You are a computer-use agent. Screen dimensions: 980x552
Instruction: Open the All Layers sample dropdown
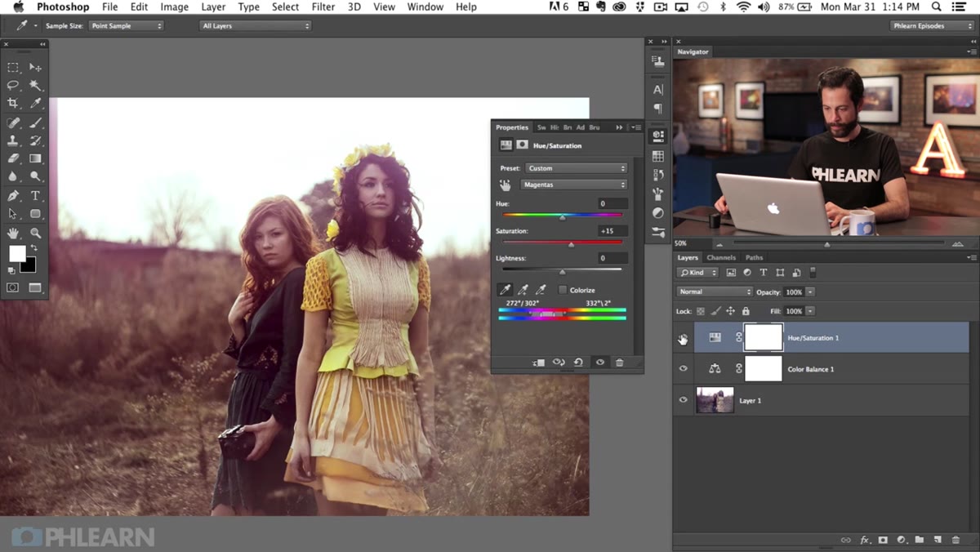click(256, 26)
